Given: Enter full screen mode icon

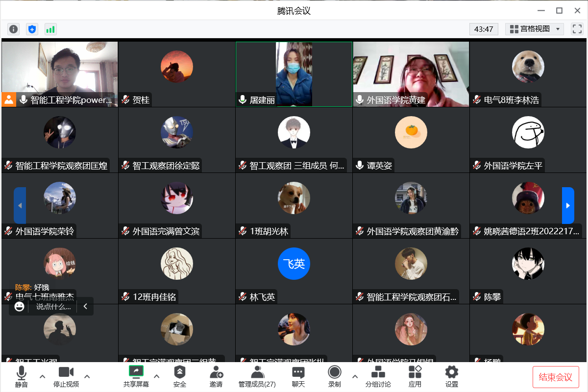Looking at the screenshot, I should coord(577,29).
